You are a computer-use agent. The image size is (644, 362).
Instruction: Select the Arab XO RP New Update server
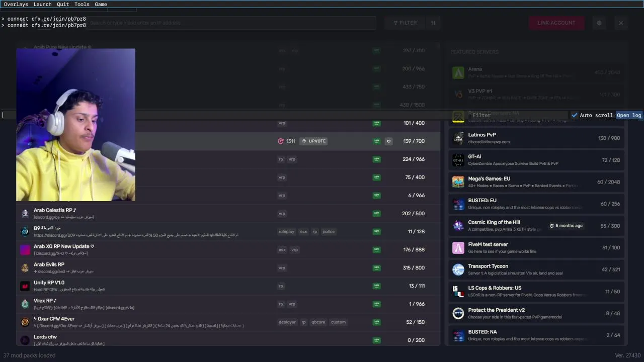(x=64, y=246)
